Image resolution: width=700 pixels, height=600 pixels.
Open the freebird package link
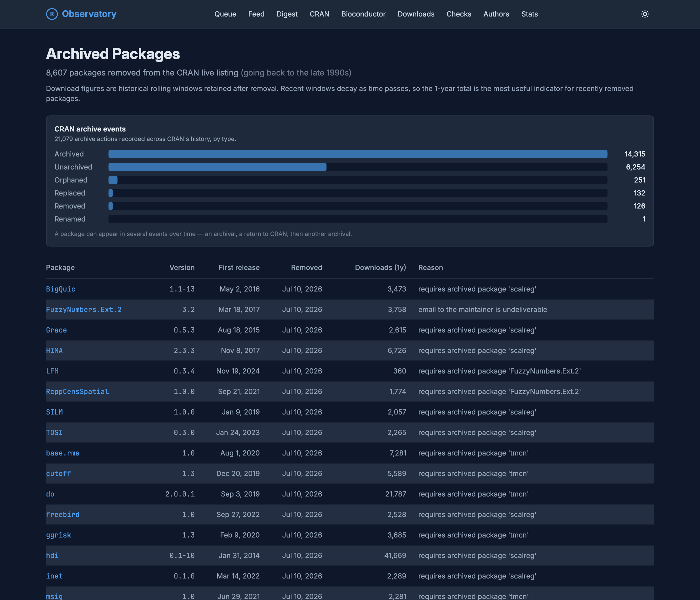tap(62, 514)
